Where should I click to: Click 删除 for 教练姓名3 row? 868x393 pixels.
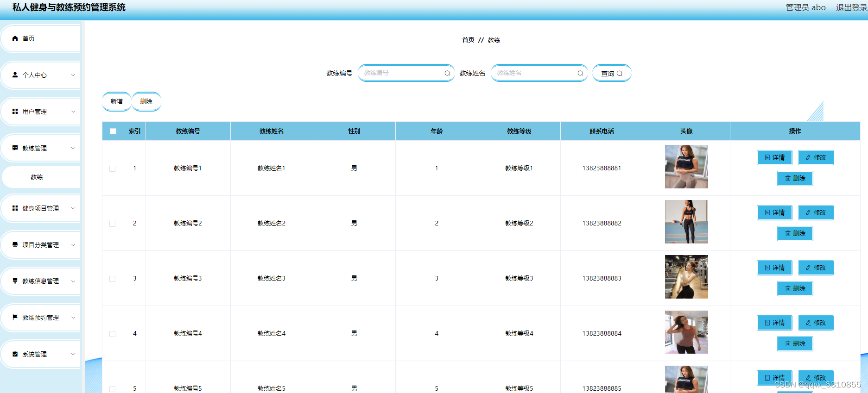[795, 288]
